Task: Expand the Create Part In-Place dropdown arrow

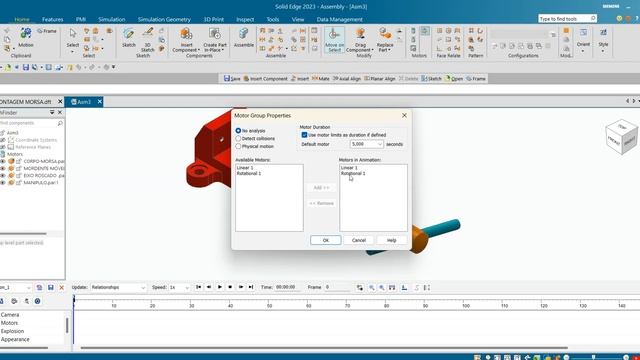Action: pyautogui.click(x=223, y=50)
